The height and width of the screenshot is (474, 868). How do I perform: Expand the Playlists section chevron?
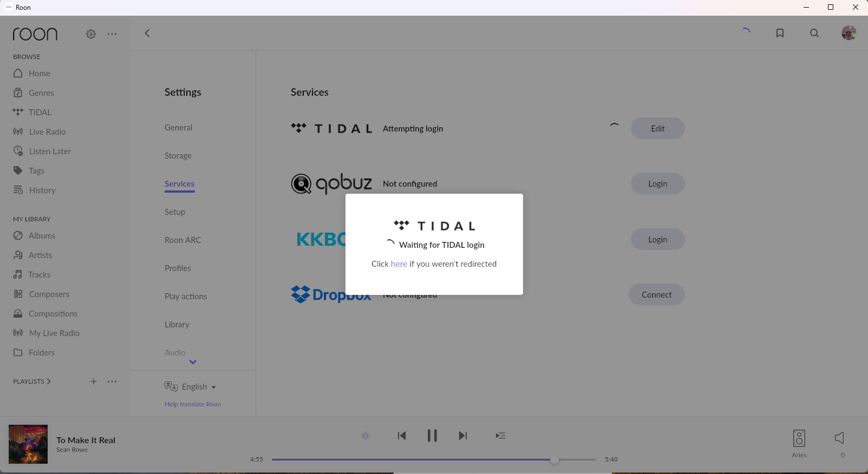49,381
